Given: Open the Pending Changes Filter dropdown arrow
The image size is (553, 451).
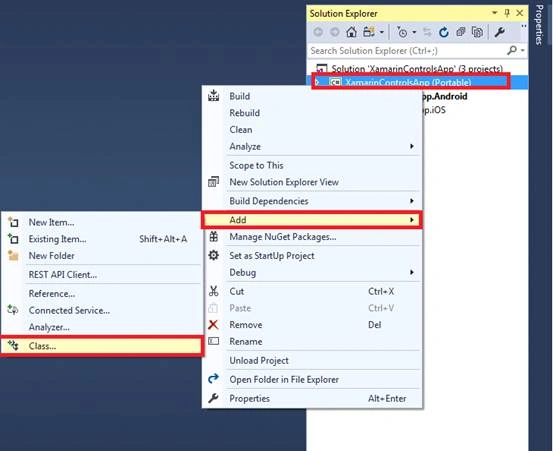Looking at the screenshot, I should pyautogui.click(x=414, y=32).
